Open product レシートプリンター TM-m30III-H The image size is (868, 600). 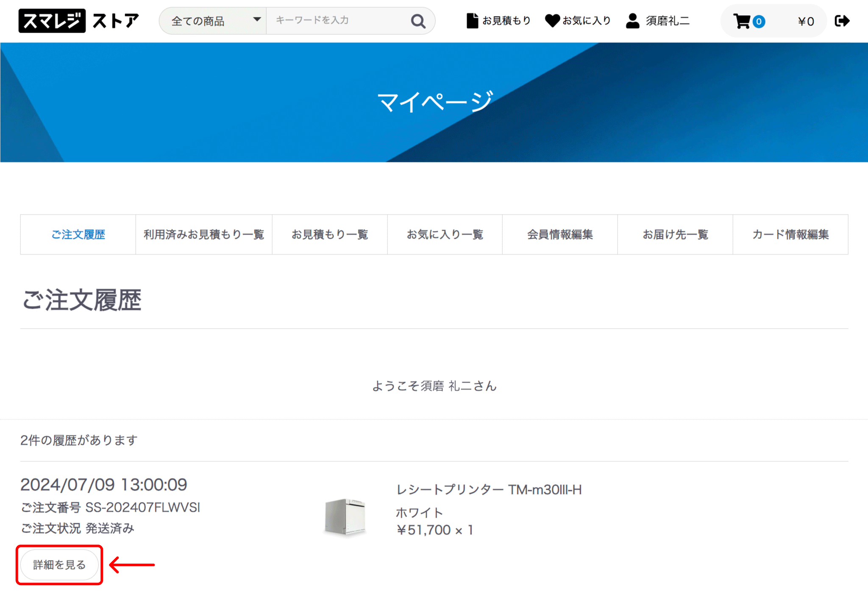click(x=489, y=489)
